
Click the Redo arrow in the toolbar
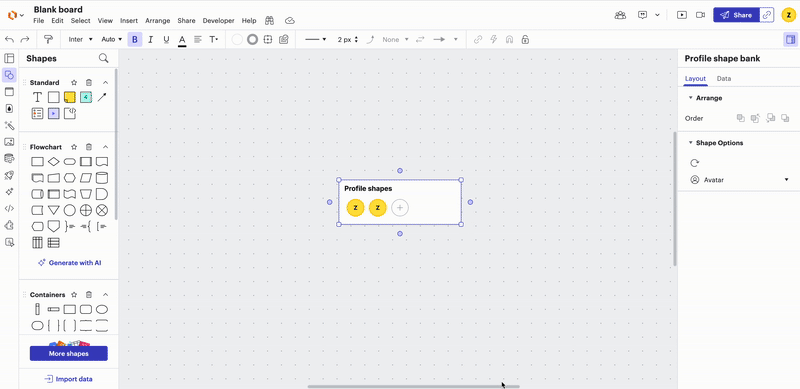[24, 39]
